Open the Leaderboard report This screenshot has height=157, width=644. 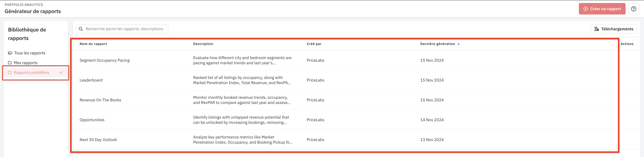pyautogui.click(x=91, y=80)
